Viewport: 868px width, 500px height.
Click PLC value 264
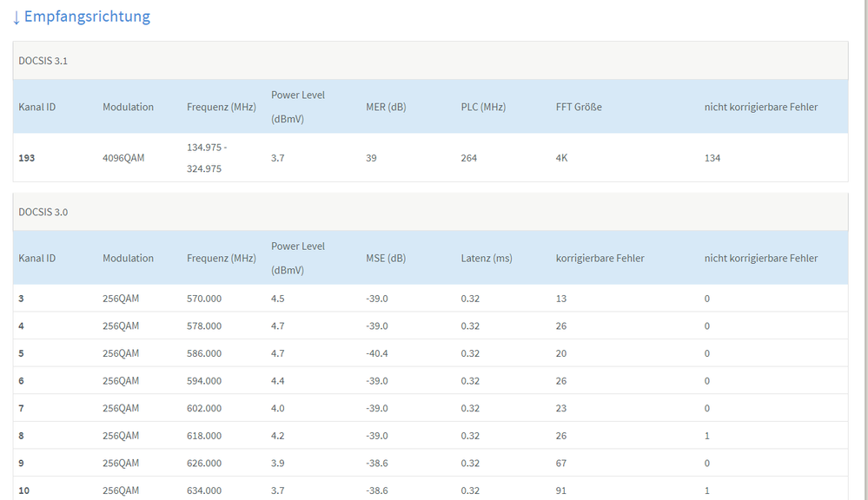(x=469, y=158)
